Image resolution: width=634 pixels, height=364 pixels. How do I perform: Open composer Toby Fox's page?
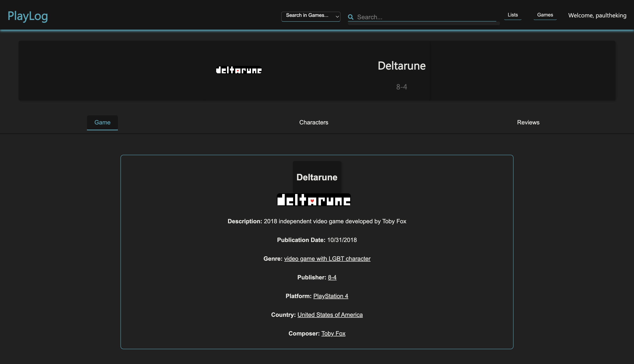coord(333,333)
